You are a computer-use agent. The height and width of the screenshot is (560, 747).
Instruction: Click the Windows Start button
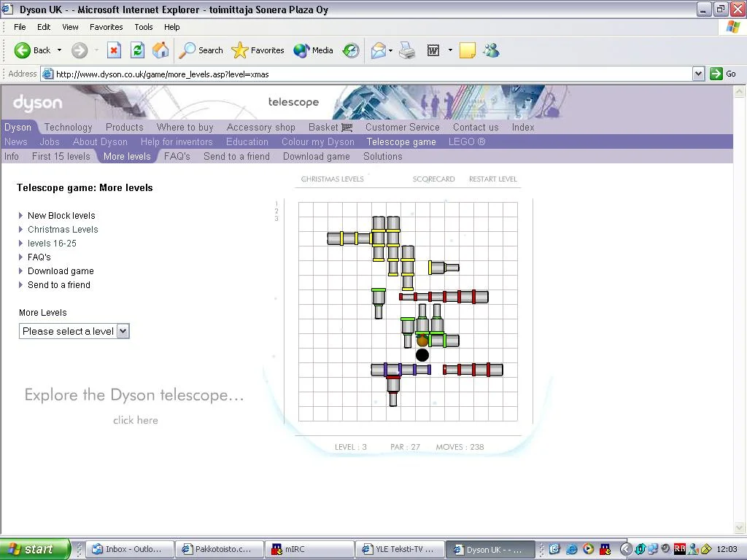tap(35, 549)
